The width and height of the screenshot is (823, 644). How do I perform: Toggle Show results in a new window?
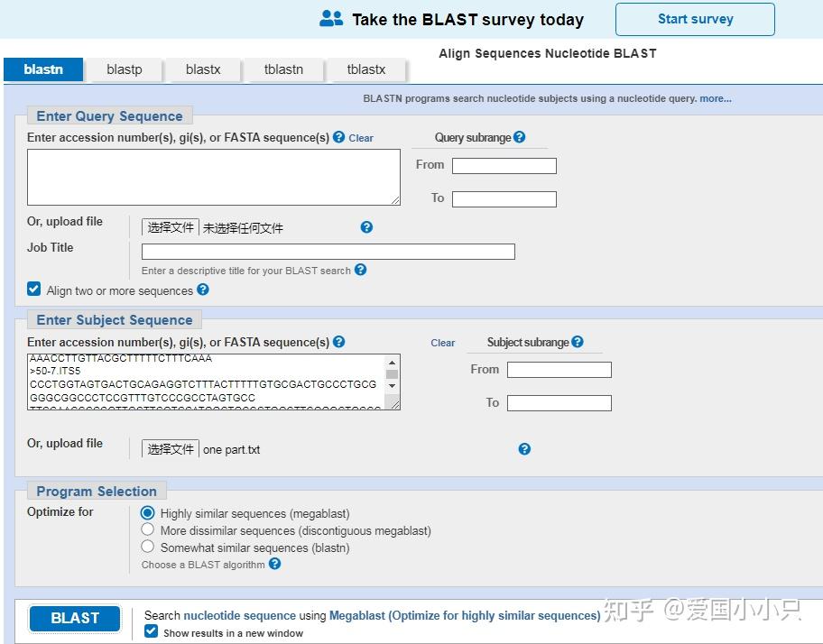point(152,630)
